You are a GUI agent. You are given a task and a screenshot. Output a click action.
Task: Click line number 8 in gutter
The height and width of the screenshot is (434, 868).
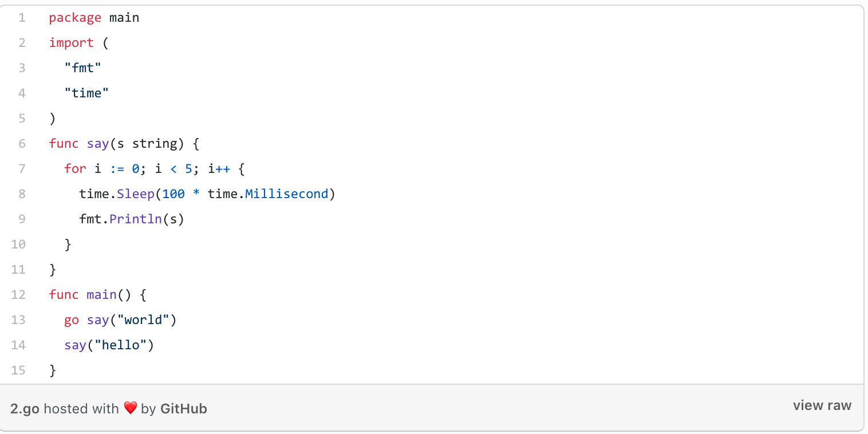pyautogui.click(x=22, y=194)
